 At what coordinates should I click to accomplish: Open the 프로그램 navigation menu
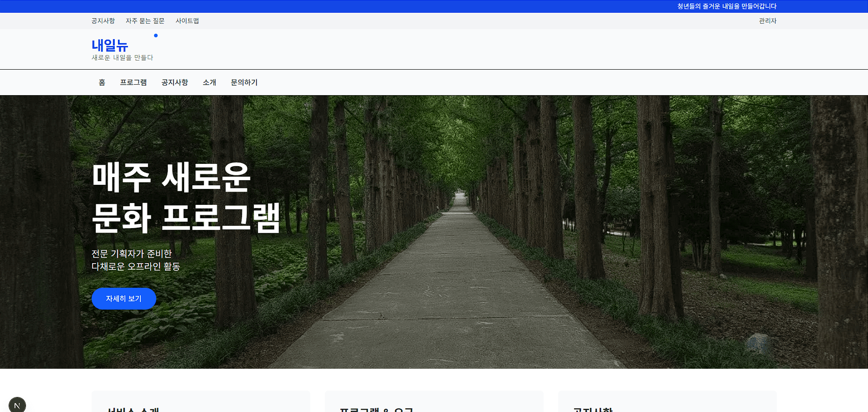pyautogui.click(x=134, y=82)
